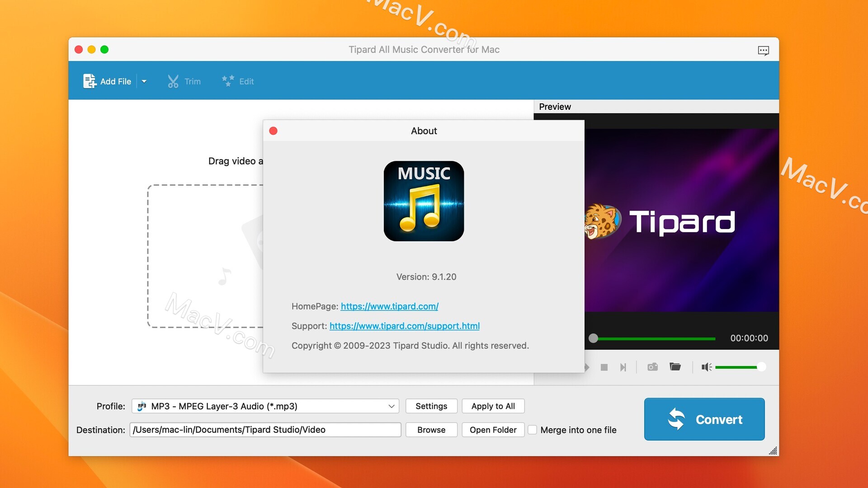Open the tipard.com homepage link
Viewport: 868px width, 488px height.
point(389,305)
